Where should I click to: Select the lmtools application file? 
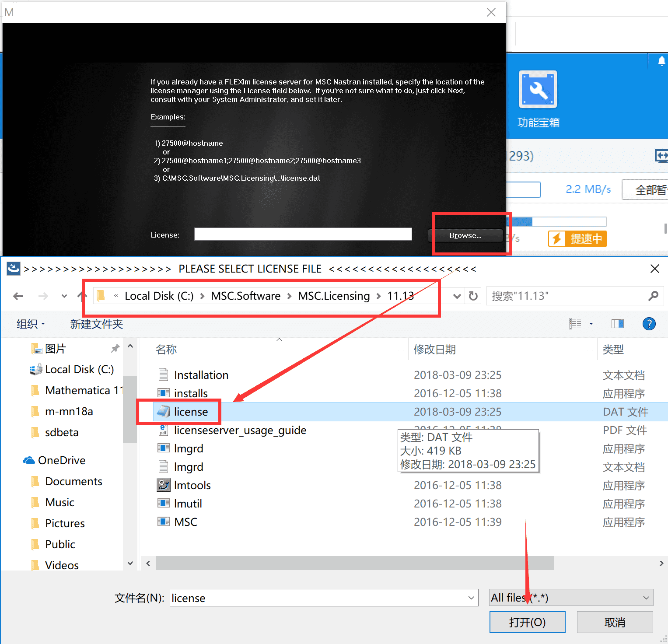pyautogui.click(x=192, y=485)
